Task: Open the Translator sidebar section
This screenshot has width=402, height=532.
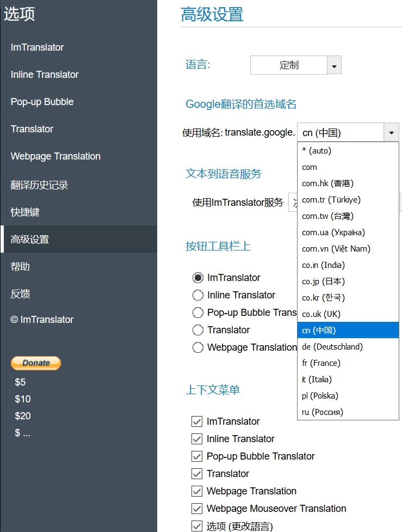Action: pos(32,129)
